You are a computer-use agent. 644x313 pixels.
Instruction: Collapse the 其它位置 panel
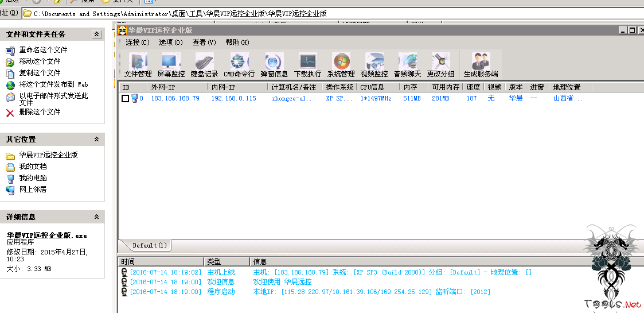point(96,140)
